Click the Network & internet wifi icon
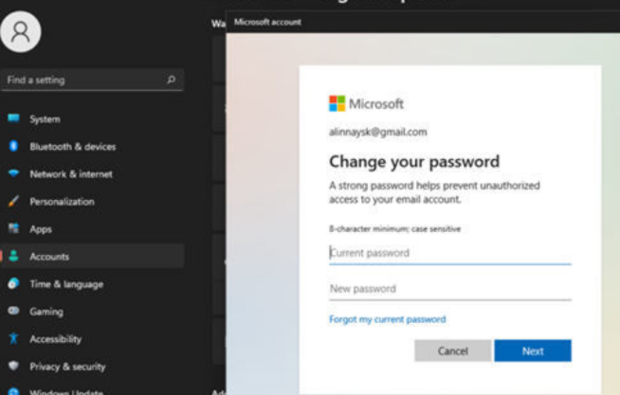Image resolution: width=620 pixels, height=395 pixels. [x=13, y=173]
